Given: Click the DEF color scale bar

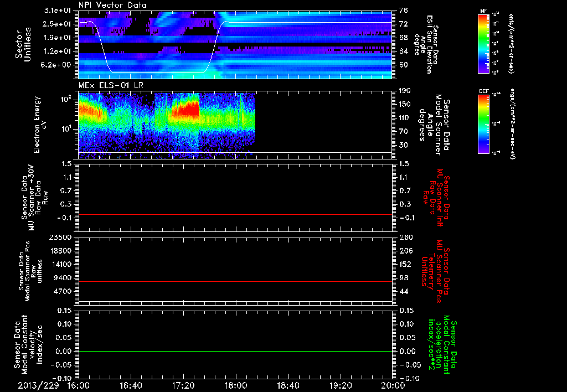Looking at the screenshot, I should pos(484,124).
